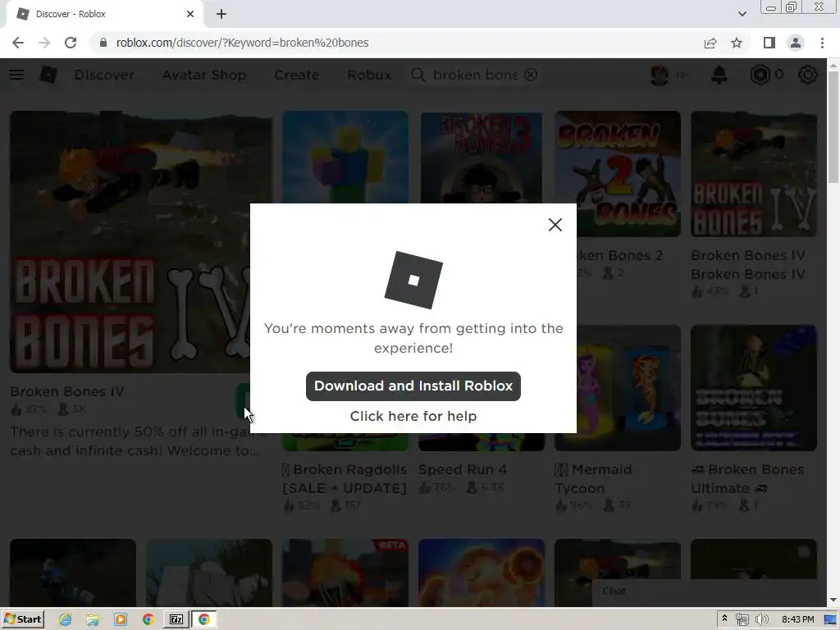Bookmark this tab with the star
Screen dimensions: 840x630
click(x=737, y=43)
